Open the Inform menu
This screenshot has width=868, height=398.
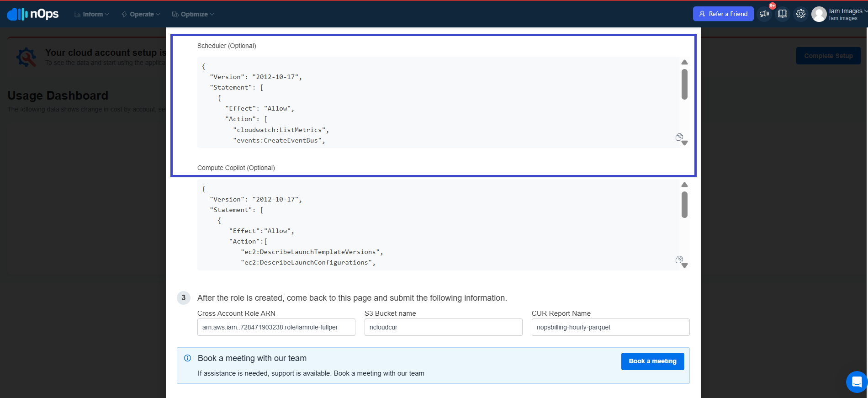[92, 14]
